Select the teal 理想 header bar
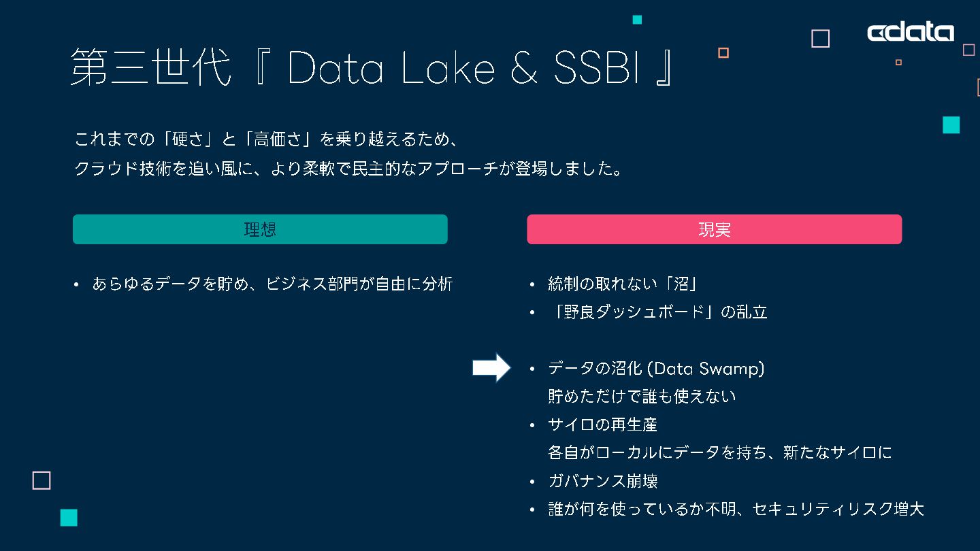Viewport: 980px width, 551px height. [x=260, y=229]
